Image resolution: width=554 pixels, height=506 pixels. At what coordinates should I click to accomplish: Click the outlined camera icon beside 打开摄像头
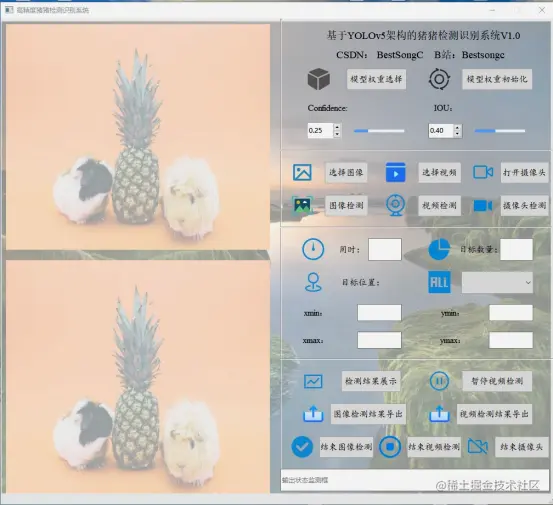tap(483, 172)
